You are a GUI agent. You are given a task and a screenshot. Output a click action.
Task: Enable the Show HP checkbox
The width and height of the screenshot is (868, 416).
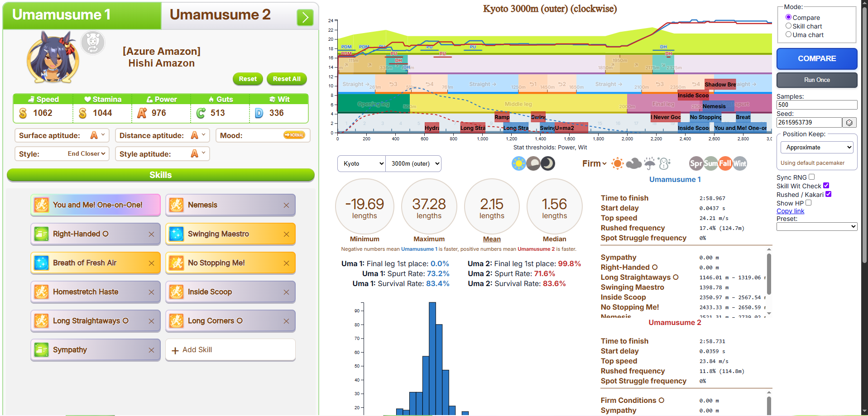click(x=808, y=203)
